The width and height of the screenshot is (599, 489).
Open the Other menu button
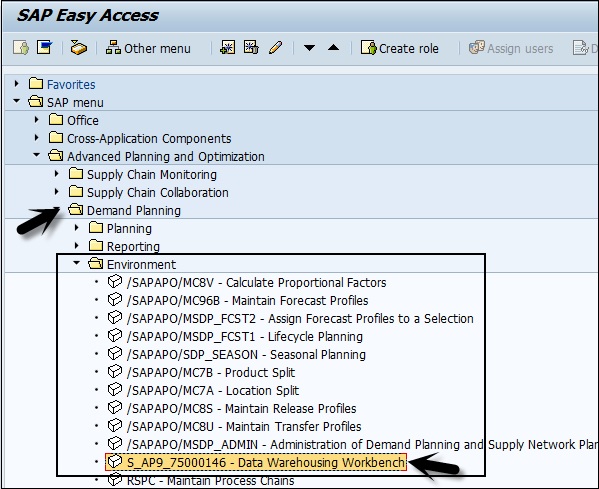pos(148,49)
